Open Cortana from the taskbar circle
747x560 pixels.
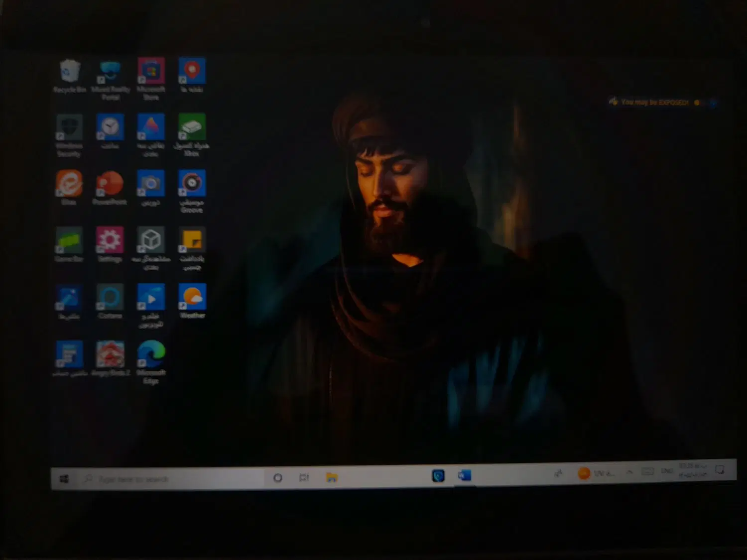click(278, 478)
